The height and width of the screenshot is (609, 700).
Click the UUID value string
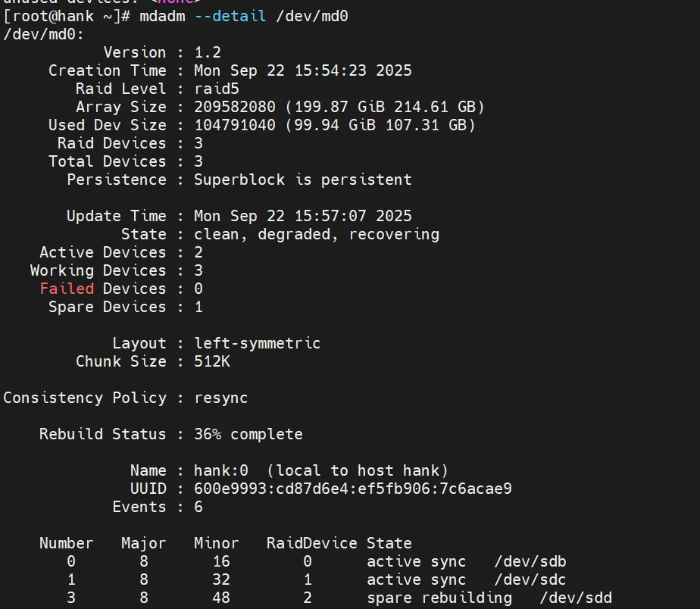tap(353, 489)
